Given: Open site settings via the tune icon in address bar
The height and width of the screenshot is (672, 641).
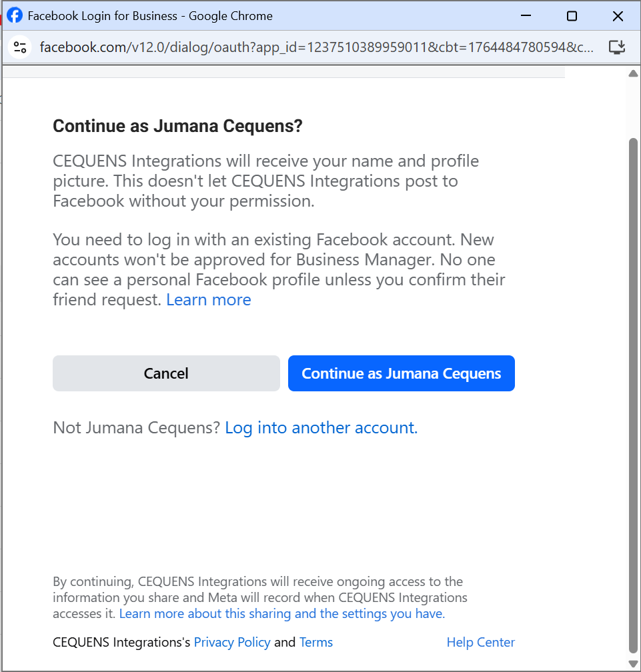Looking at the screenshot, I should 19,47.
